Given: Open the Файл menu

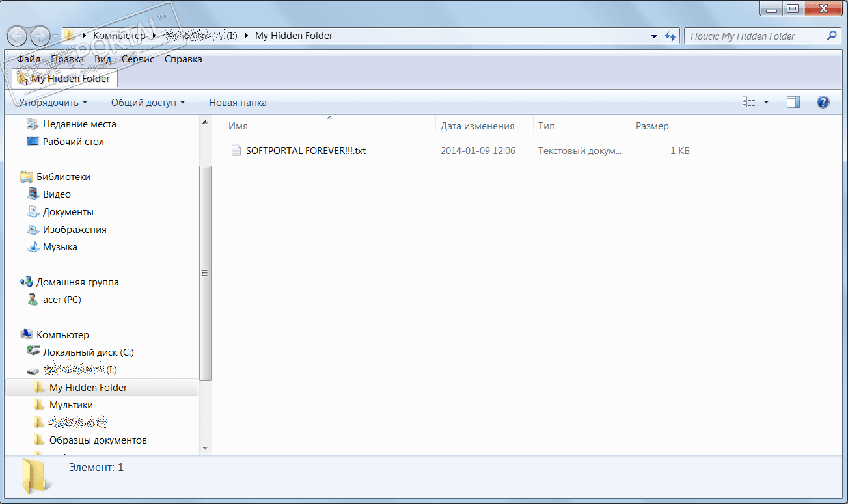Looking at the screenshot, I should tap(29, 59).
